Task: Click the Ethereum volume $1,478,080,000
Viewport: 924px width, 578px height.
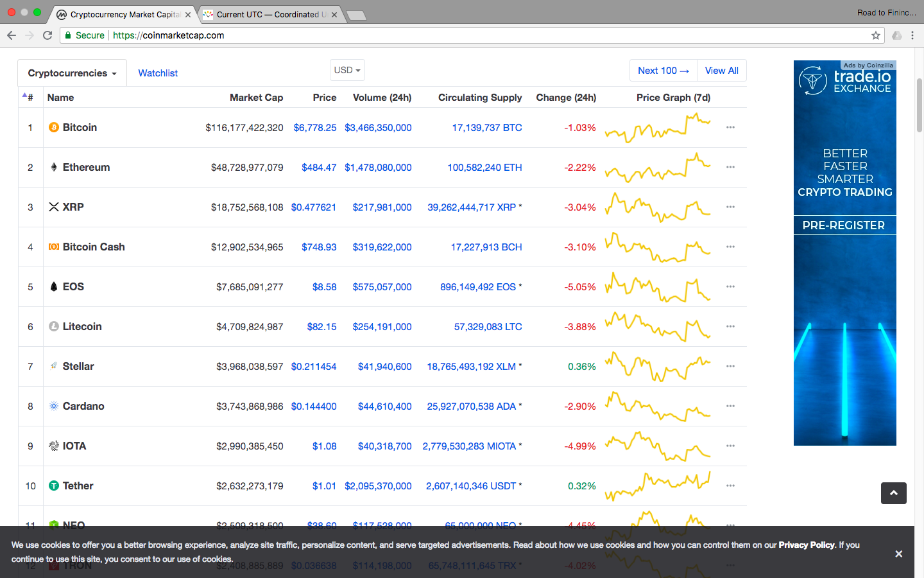Action: point(378,167)
